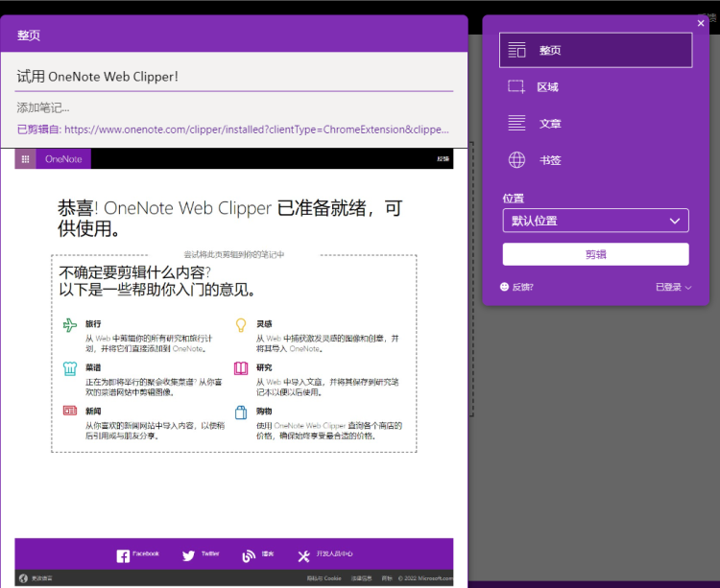Click the OneNote header tab
This screenshot has width=720, height=588.
[x=64, y=159]
